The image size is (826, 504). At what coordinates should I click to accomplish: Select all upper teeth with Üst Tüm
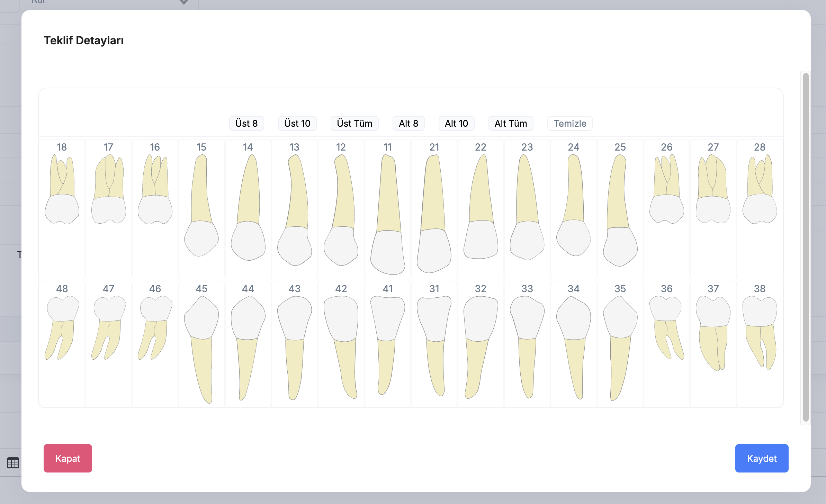click(x=354, y=124)
